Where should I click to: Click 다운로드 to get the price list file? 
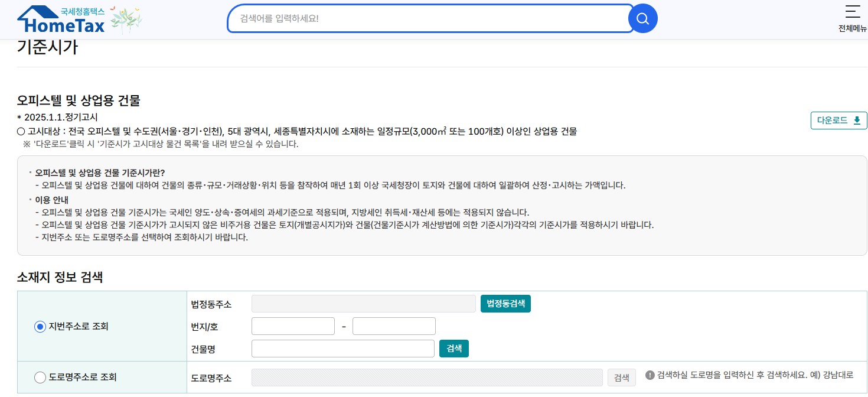coord(838,120)
